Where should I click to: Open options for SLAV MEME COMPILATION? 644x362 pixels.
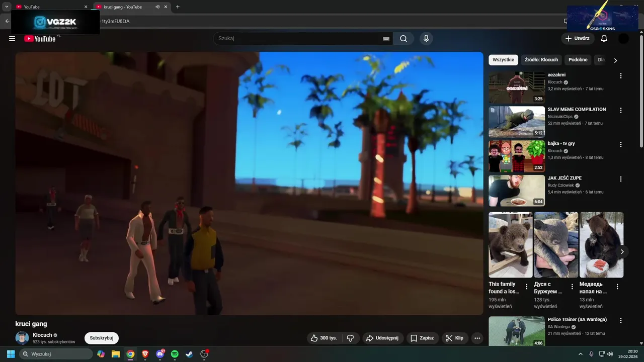coord(620,110)
